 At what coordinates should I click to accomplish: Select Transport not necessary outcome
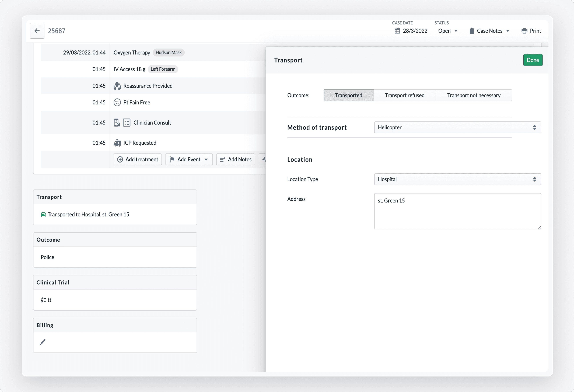474,95
